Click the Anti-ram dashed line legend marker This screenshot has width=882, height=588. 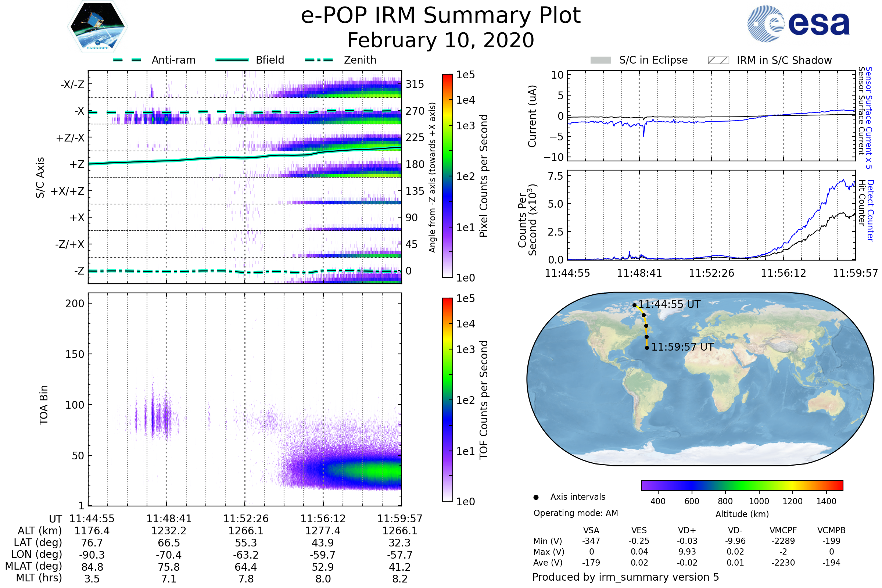tap(127, 60)
